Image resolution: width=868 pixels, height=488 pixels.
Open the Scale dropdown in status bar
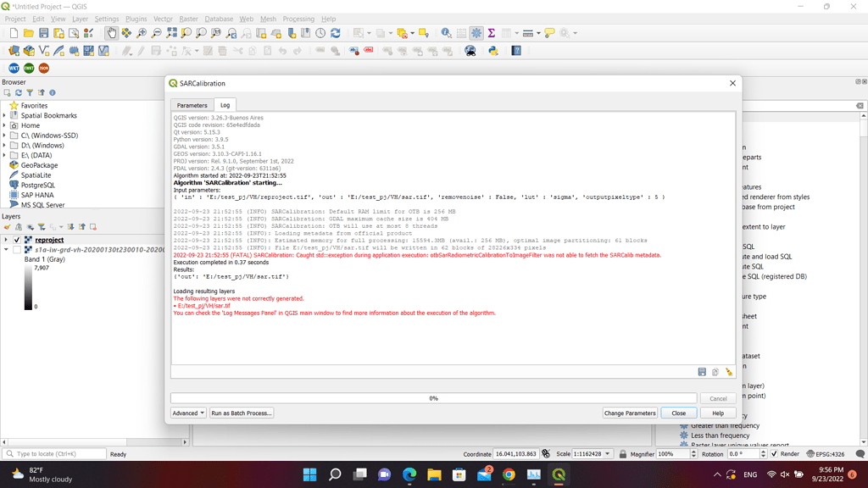(607, 454)
